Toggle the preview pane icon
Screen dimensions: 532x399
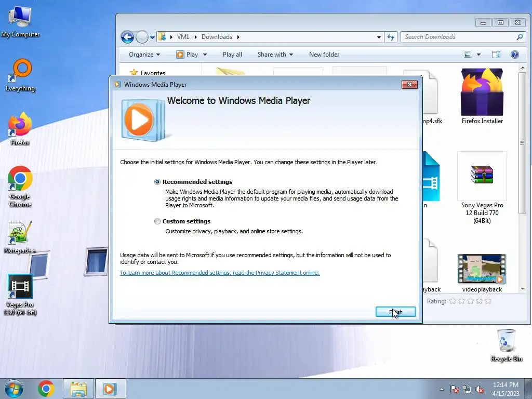496,55
